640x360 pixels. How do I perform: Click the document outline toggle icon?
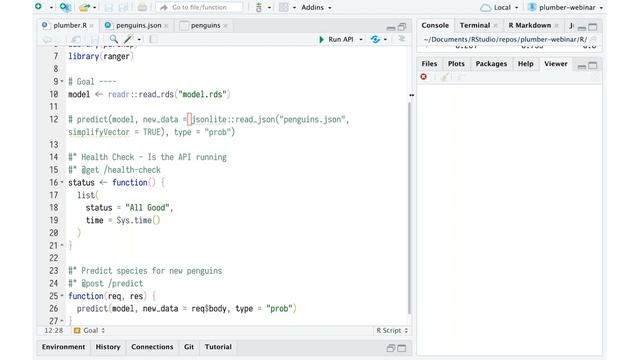pyautogui.click(x=402, y=39)
